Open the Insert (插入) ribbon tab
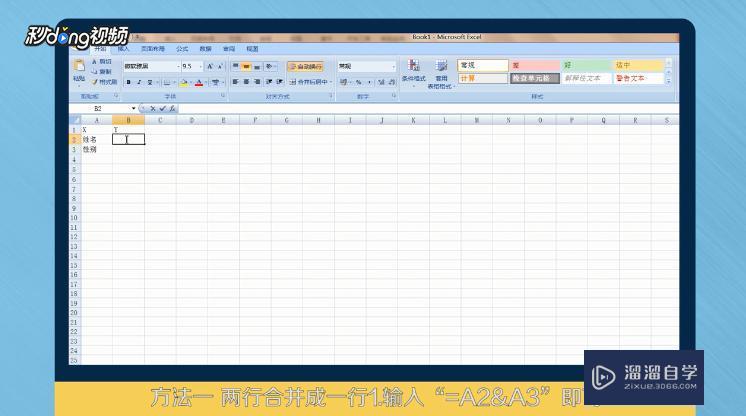 (x=123, y=49)
